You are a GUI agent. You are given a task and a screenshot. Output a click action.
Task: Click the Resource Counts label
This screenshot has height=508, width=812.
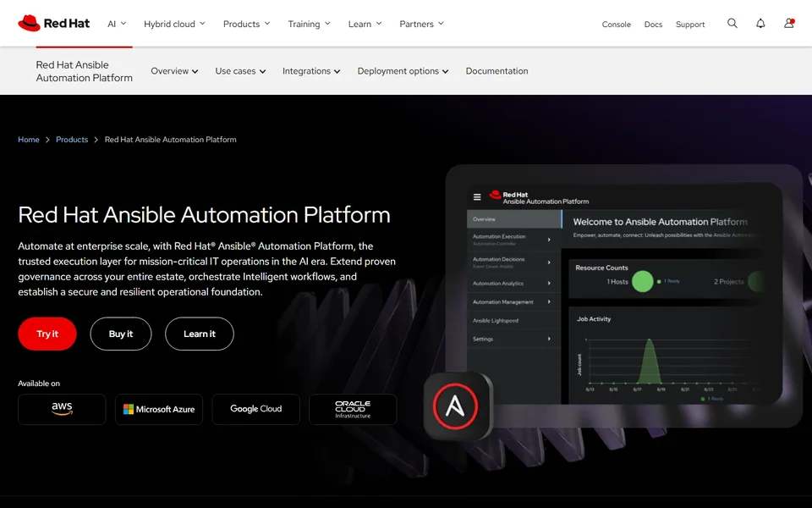pyautogui.click(x=601, y=268)
